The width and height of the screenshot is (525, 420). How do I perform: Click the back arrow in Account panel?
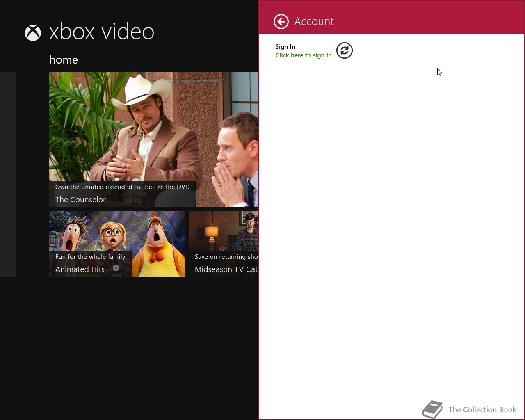[281, 21]
